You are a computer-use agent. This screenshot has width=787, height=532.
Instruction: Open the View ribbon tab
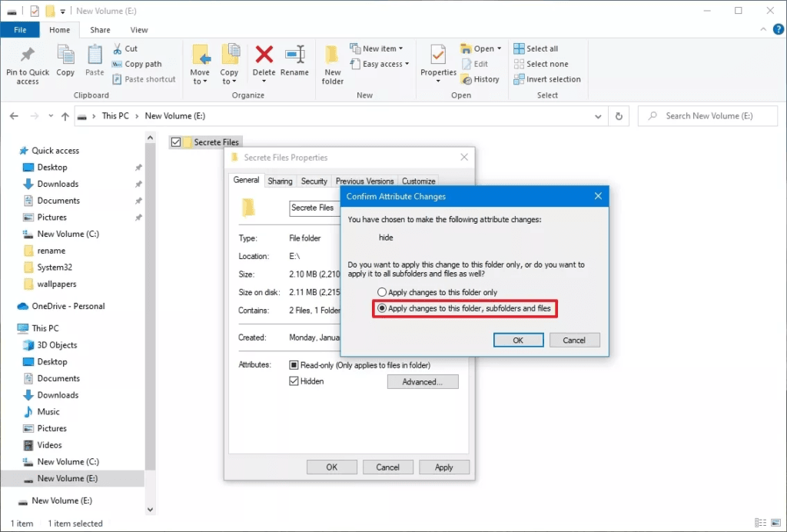coord(139,30)
